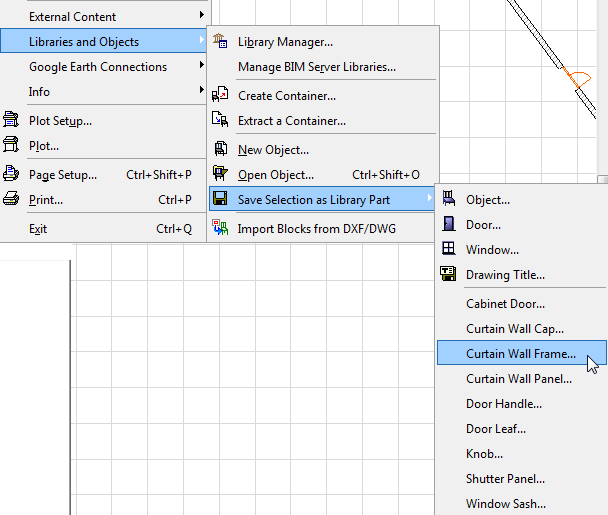Save selection as Window...
608x515 pixels.
[522, 249]
